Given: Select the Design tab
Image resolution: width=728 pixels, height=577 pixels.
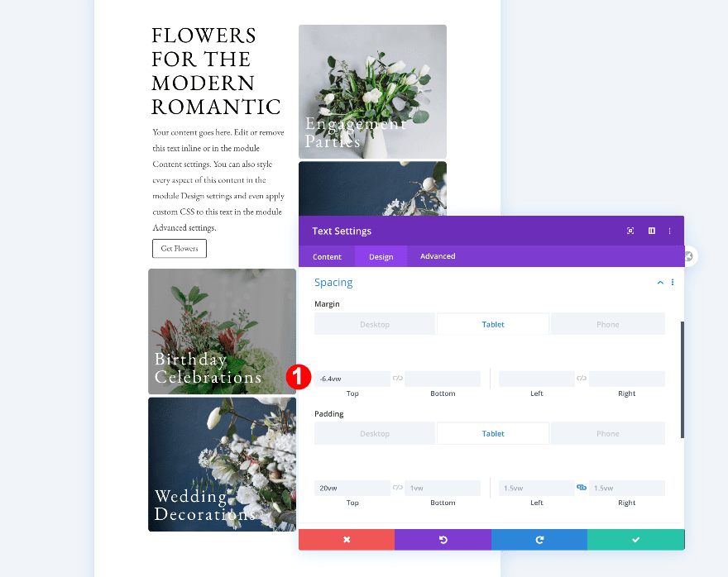Looking at the screenshot, I should click(381, 256).
